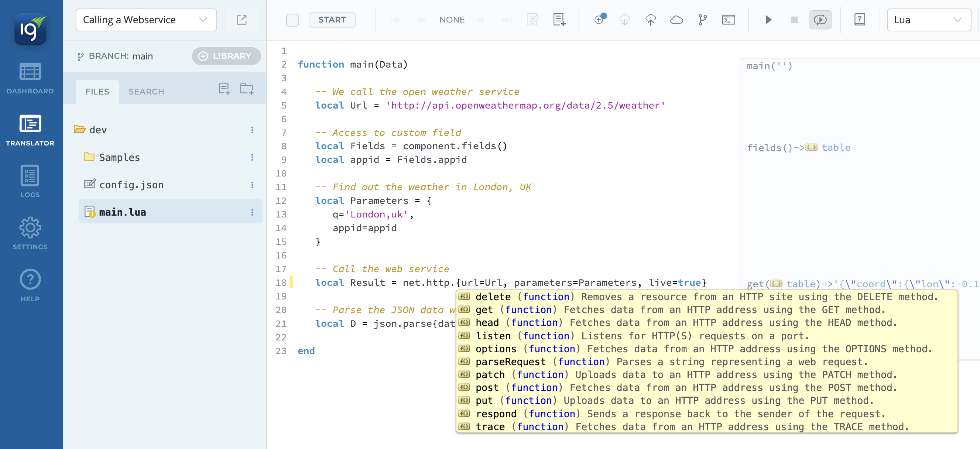Click the commit upload cloud icon
Viewport: 980px width, 449px height.
[x=650, y=20]
